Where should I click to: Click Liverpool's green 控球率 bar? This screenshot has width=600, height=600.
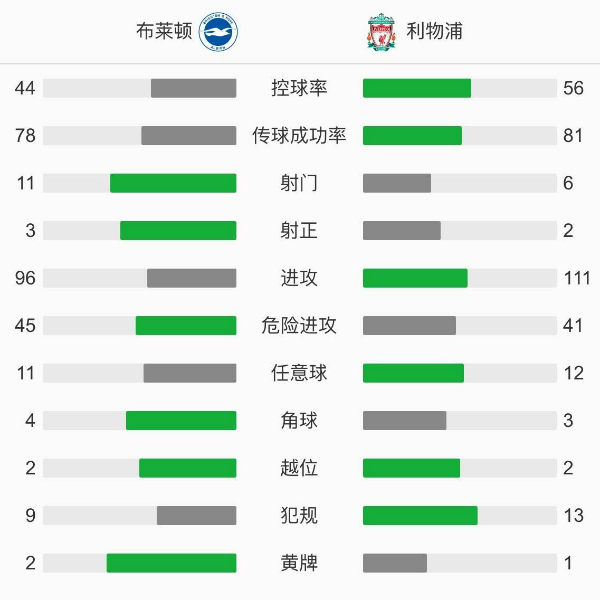pos(416,88)
